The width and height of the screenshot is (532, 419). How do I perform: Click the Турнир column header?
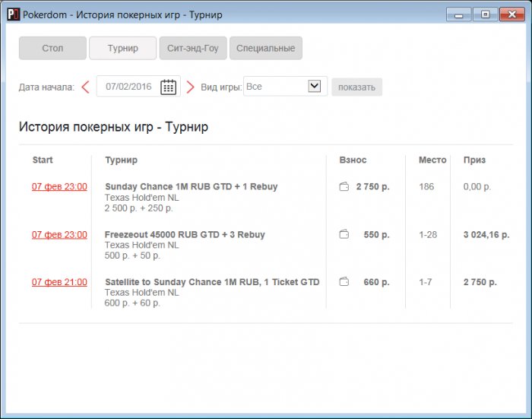point(121,160)
